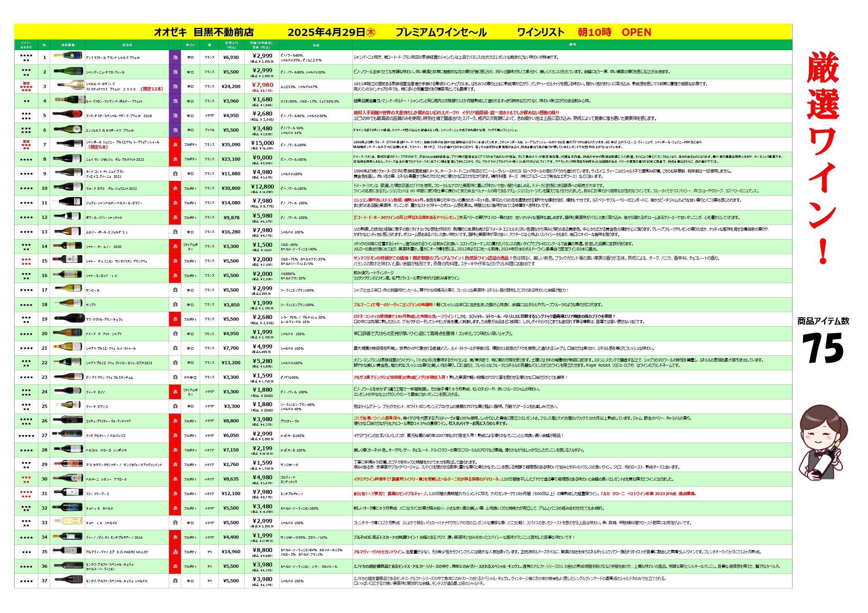Screen dimensions: 868x613
Task: Click the white 白 type cell in row 9
Action: click(175, 174)
